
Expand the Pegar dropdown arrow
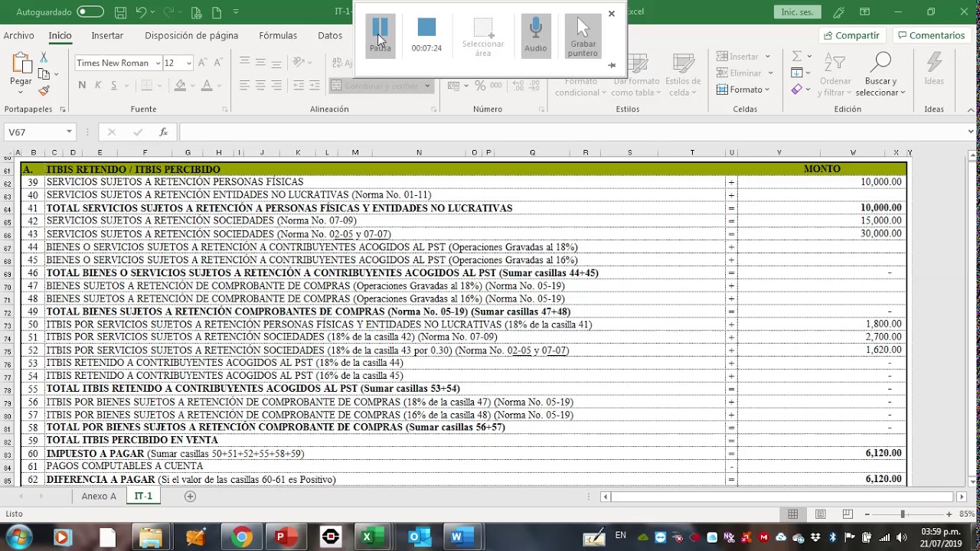(x=21, y=90)
